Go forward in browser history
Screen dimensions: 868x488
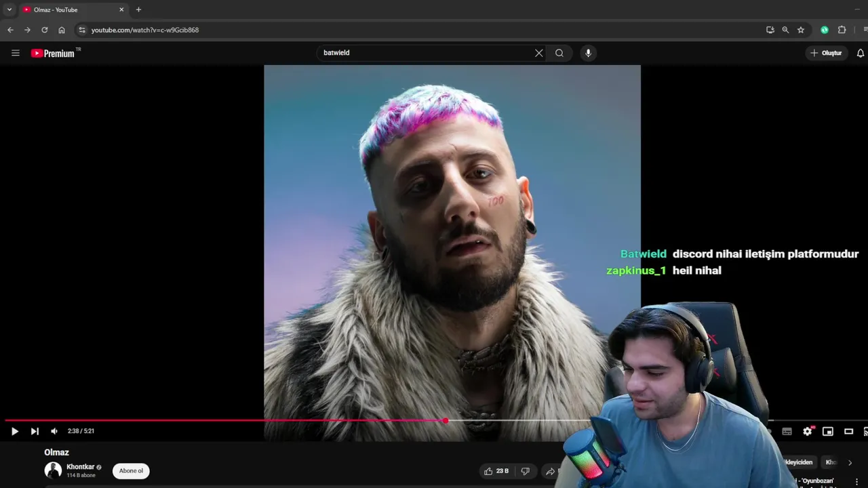point(27,30)
